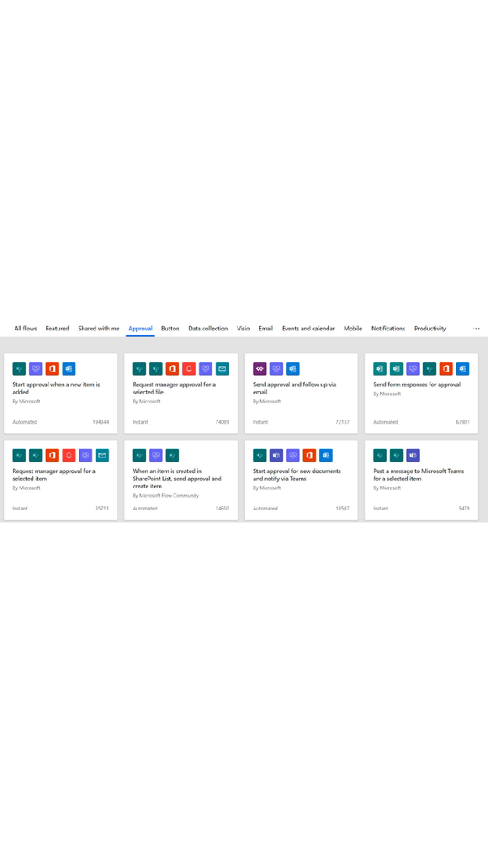
Task: Open the overflow menu for more categories
Action: 476,328
